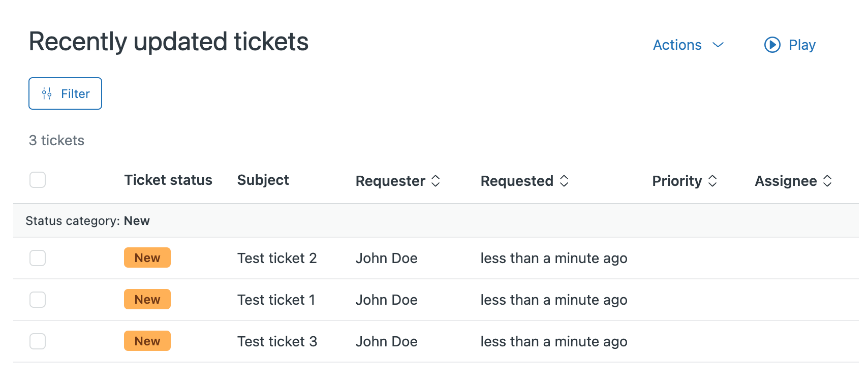The height and width of the screenshot is (387, 868).
Task: Click the sort icon beside Priority
Action: (713, 181)
